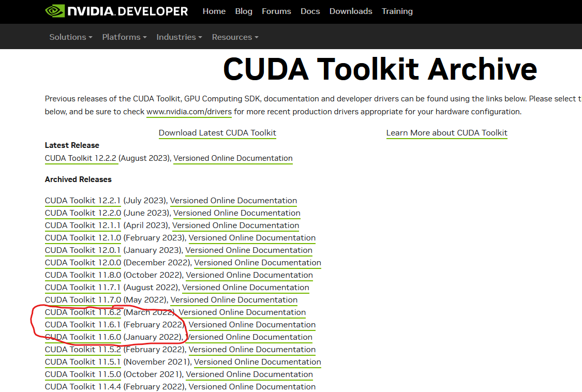The width and height of the screenshot is (582, 392).
Task: Expand the Industries dropdown
Action: click(180, 37)
